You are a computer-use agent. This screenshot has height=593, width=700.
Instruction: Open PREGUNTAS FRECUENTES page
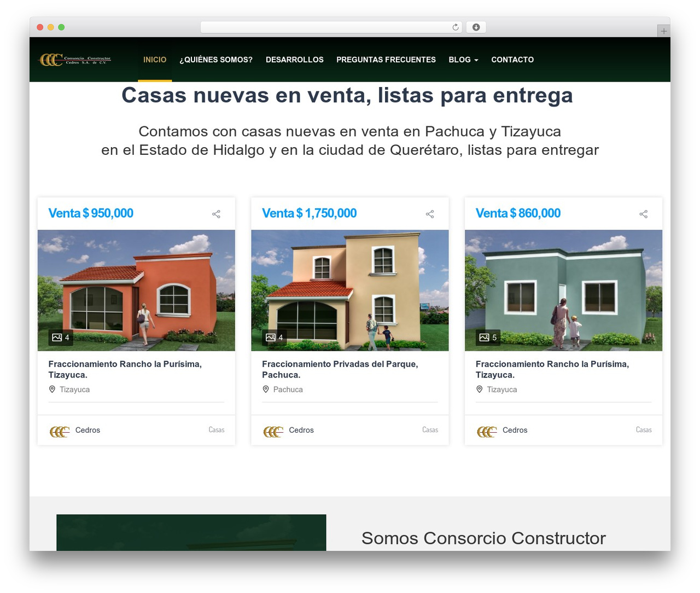coord(386,60)
